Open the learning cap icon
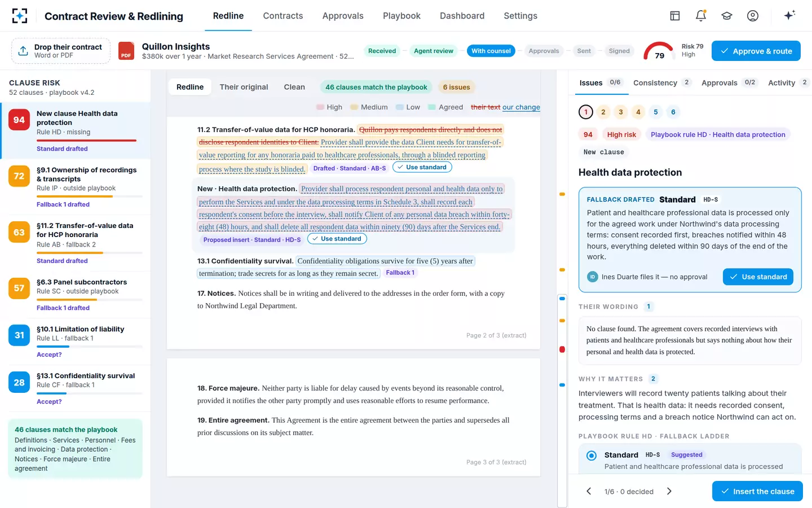 tap(727, 16)
